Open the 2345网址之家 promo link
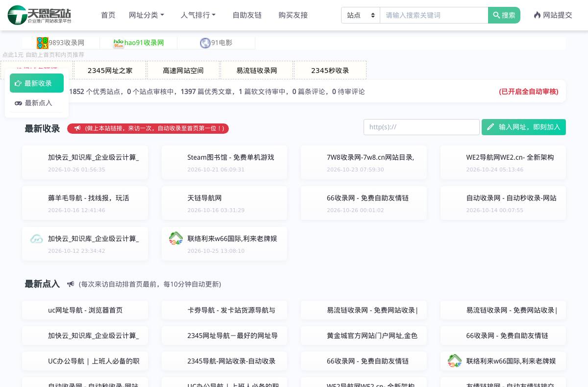 [110, 70]
